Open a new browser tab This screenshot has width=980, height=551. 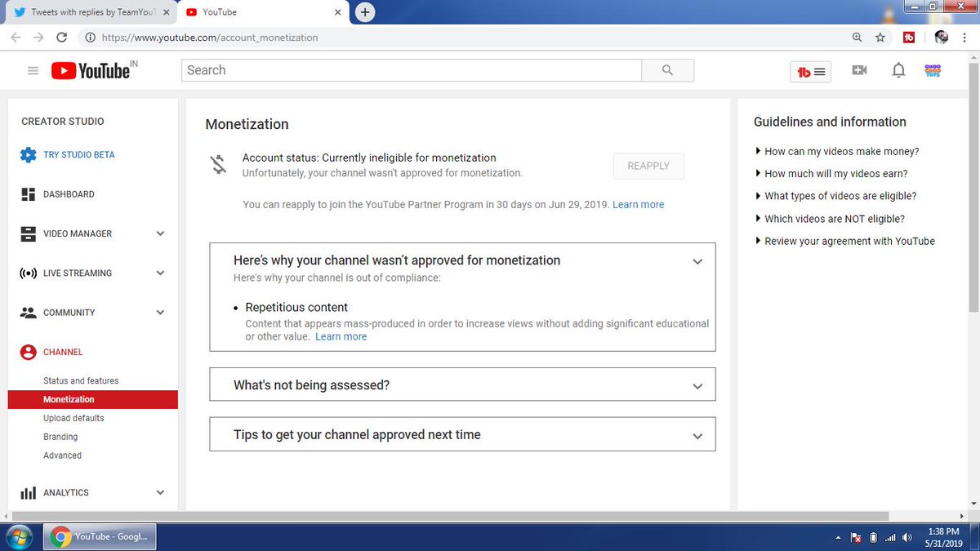[x=365, y=12]
